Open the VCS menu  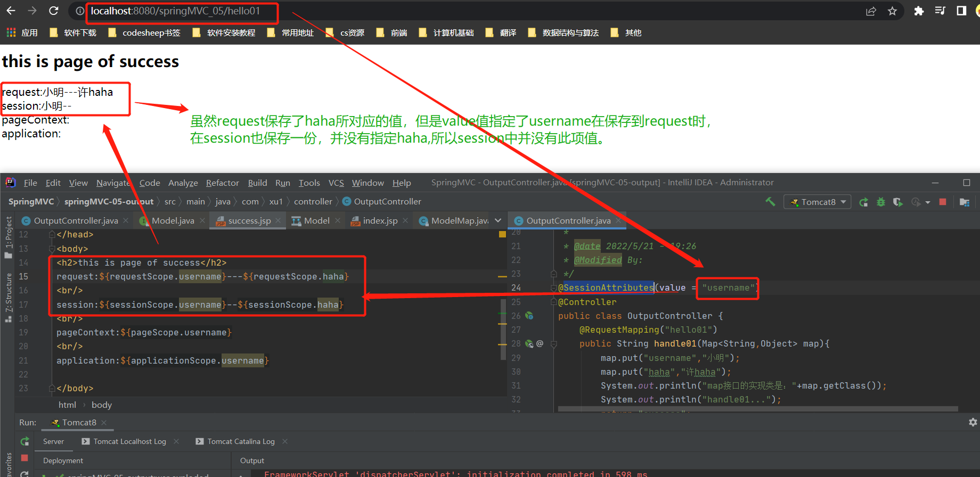336,183
